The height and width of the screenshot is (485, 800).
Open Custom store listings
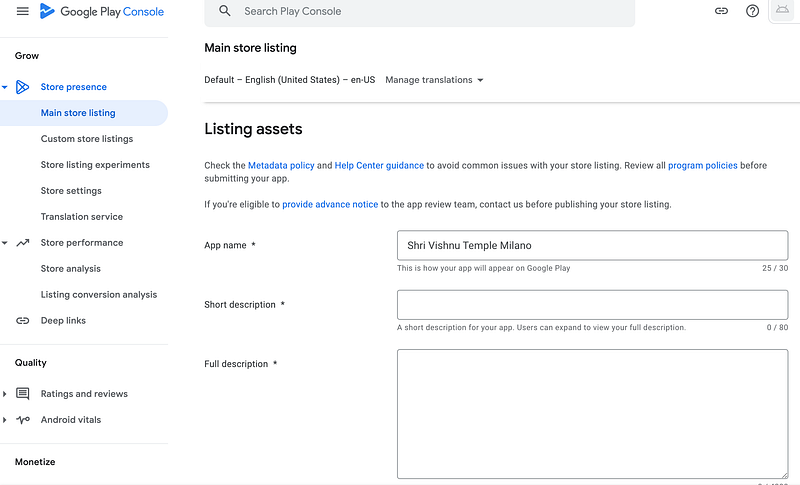click(x=87, y=139)
